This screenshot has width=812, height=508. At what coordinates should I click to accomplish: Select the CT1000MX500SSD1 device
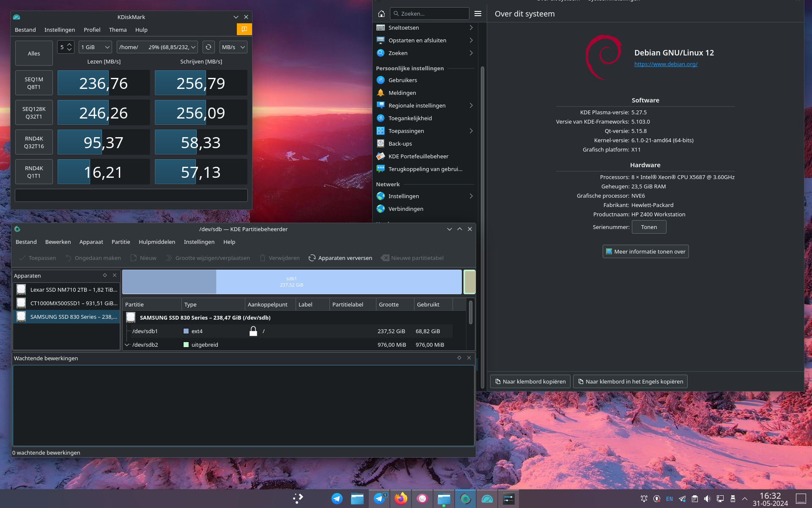67,303
